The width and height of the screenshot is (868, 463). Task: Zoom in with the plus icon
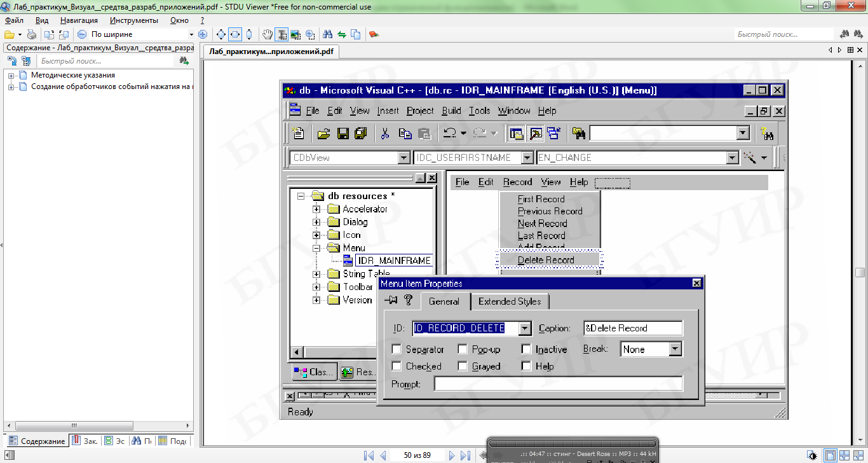tap(203, 34)
